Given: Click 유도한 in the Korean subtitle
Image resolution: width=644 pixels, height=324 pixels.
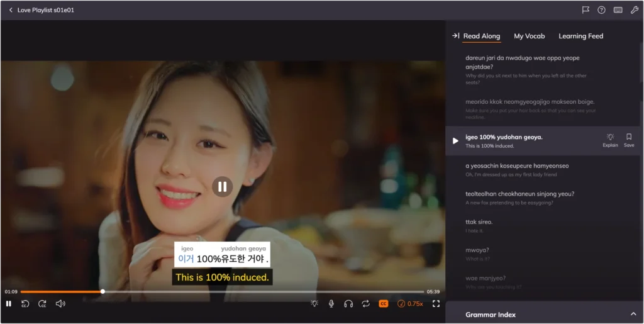Looking at the screenshot, I should click(234, 259).
